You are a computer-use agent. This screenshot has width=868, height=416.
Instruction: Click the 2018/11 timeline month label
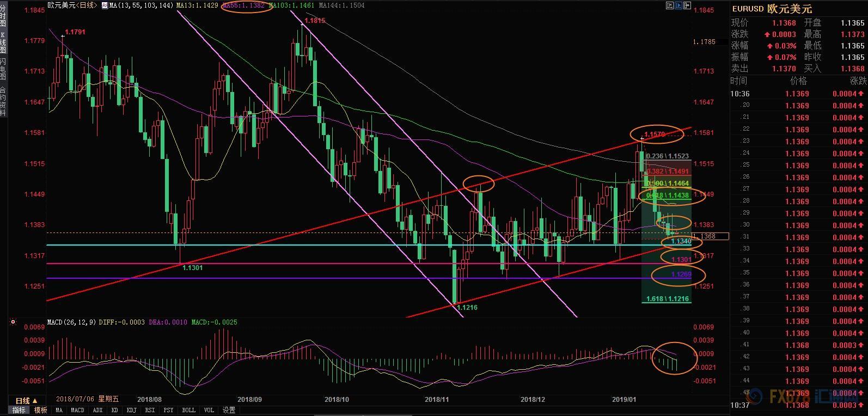[x=436, y=399]
